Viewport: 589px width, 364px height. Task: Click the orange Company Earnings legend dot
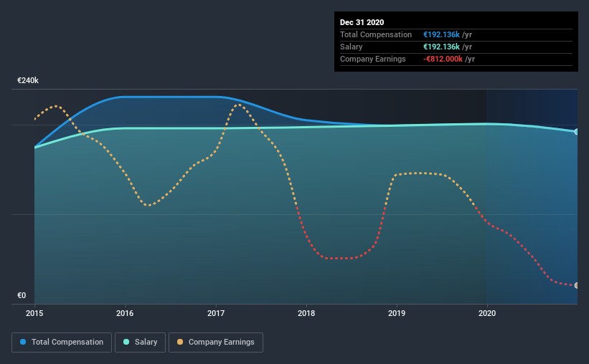pos(180,342)
